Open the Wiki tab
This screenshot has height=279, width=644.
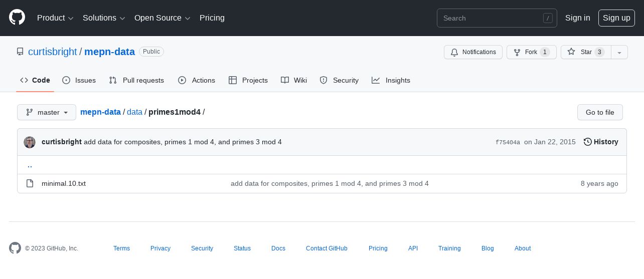(x=294, y=80)
